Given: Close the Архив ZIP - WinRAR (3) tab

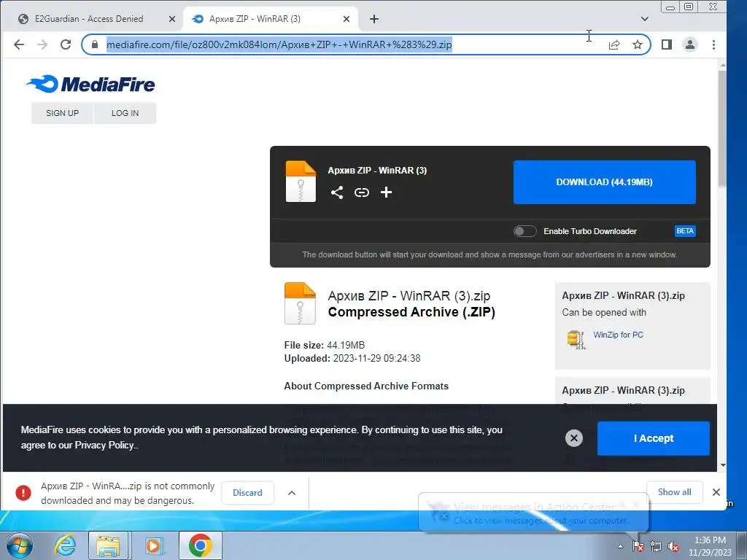Looking at the screenshot, I should pyautogui.click(x=347, y=19).
